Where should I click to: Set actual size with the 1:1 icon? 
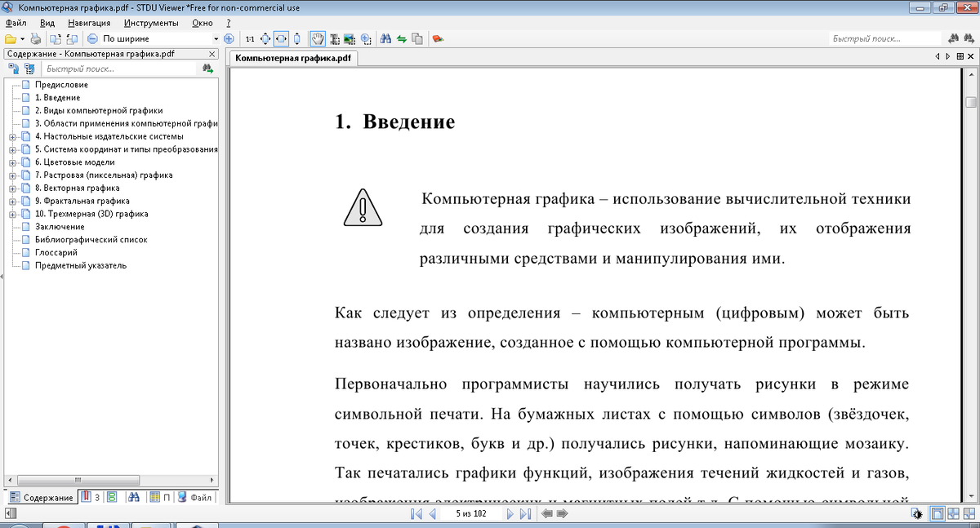tap(250, 38)
